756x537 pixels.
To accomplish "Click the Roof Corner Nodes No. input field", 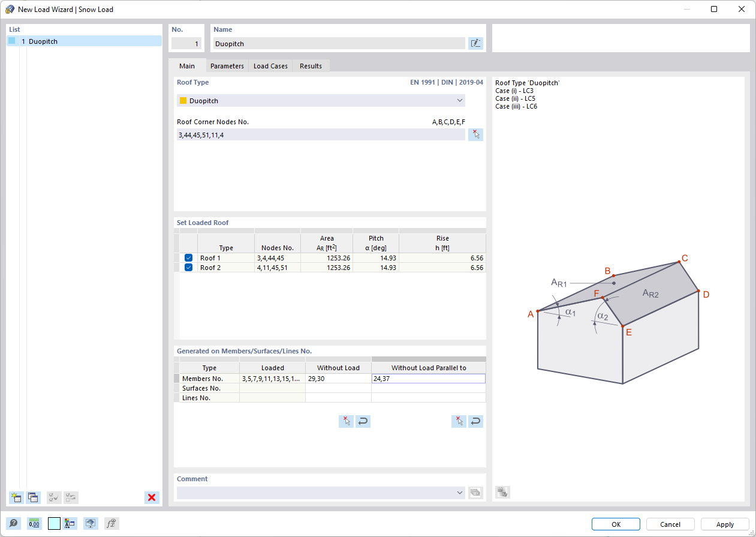I will coord(321,134).
